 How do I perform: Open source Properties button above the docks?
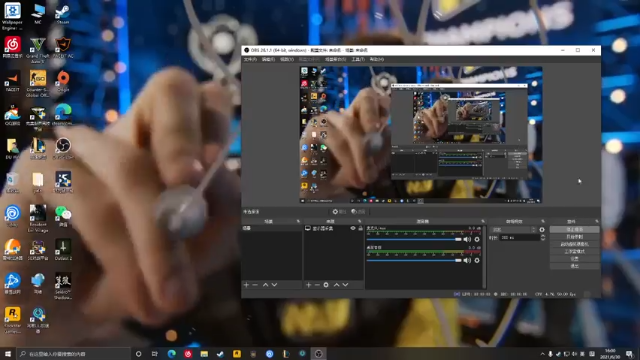click(339, 211)
